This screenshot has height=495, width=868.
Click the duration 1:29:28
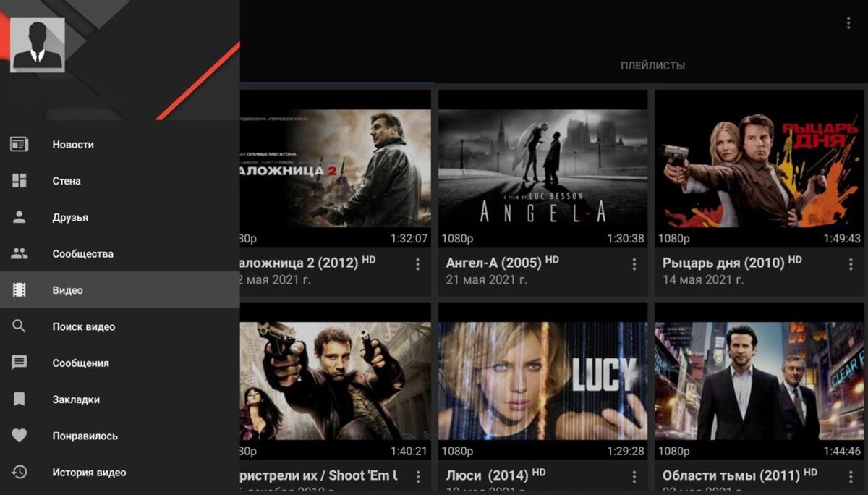626,451
